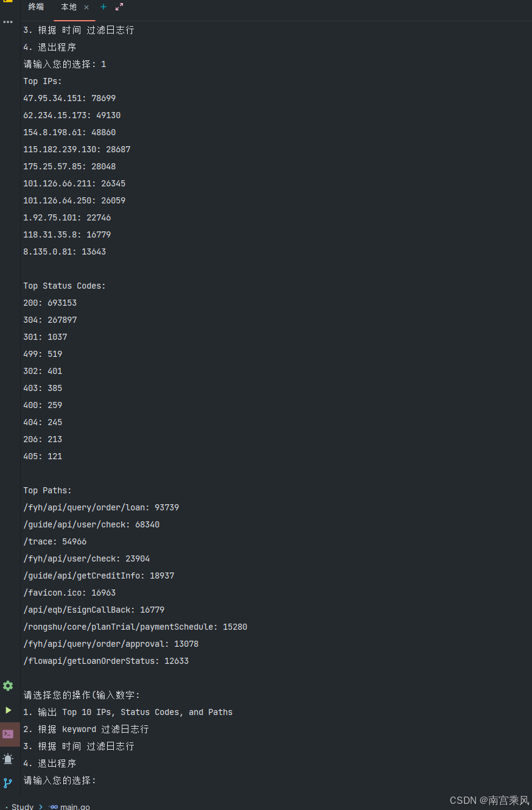
Task: Select the 本地 terminal tab
Action: [69, 7]
